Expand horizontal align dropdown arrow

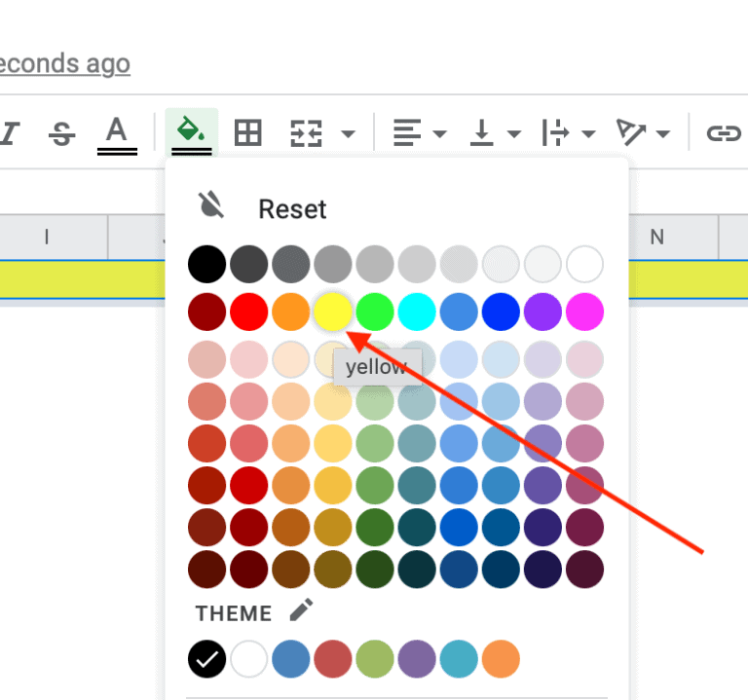439,133
